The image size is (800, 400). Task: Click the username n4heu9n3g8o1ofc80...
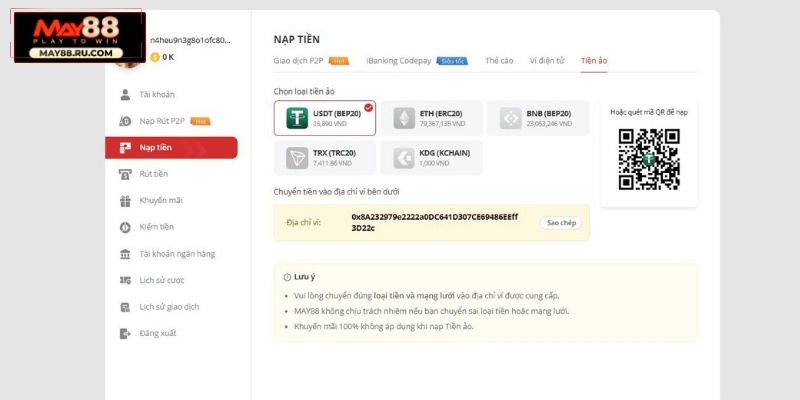click(190, 40)
